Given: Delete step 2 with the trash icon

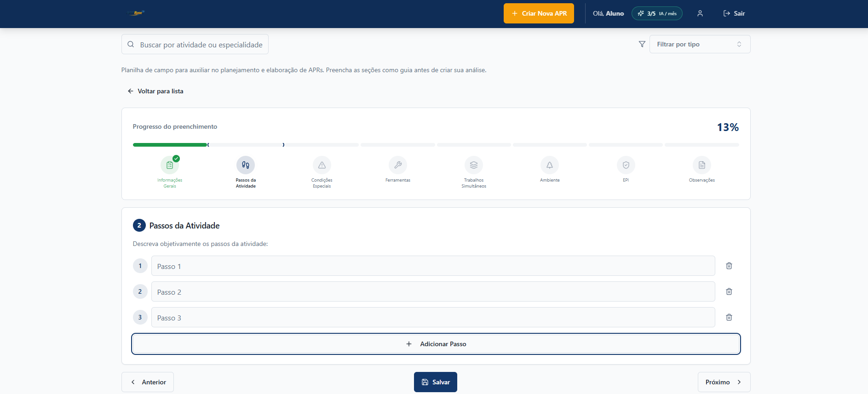Looking at the screenshot, I should pyautogui.click(x=729, y=291).
